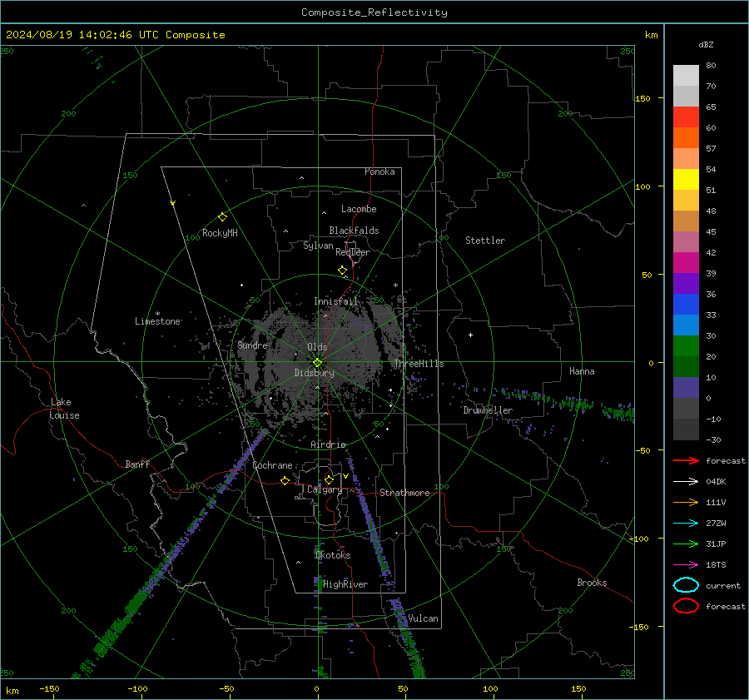Image resolution: width=749 pixels, height=700 pixels.
Task: Select the cyan 'current' ellipse legend icon
Action: (x=686, y=585)
